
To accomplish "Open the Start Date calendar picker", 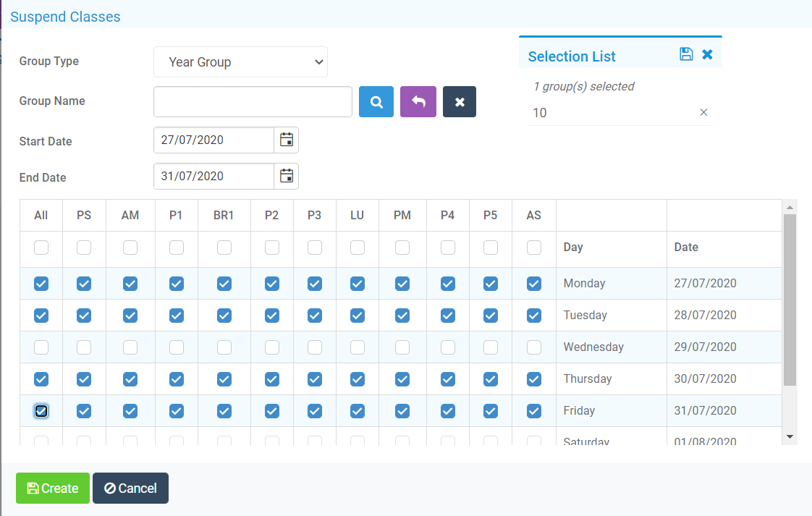I will tap(287, 140).
